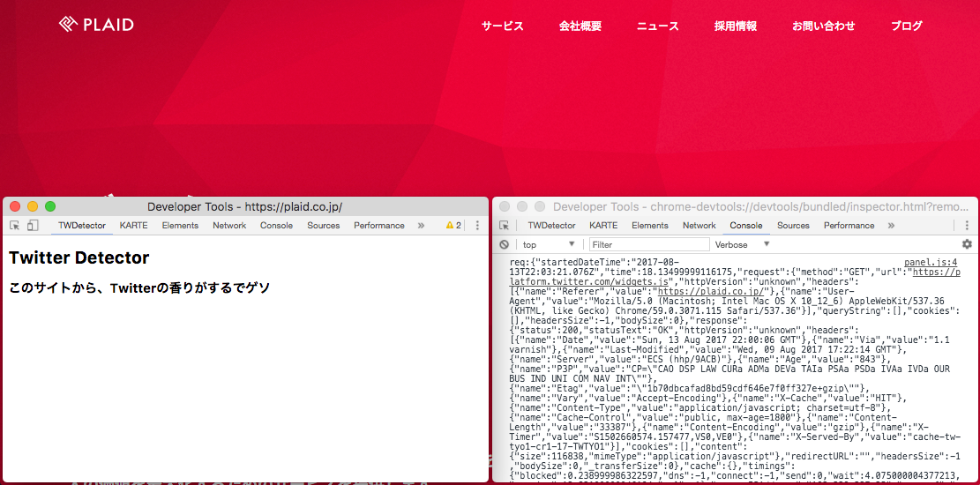Open the Verbose log level dropdown

(742, 244)
